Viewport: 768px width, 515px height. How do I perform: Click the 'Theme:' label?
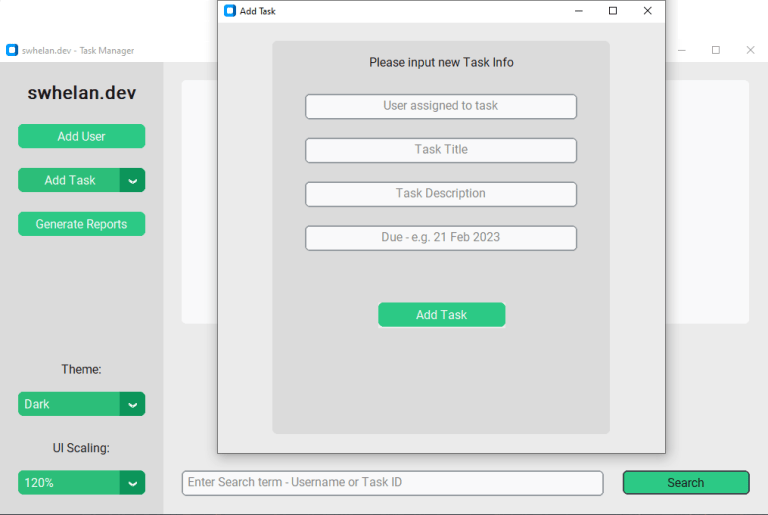click(x=81, y=369)
